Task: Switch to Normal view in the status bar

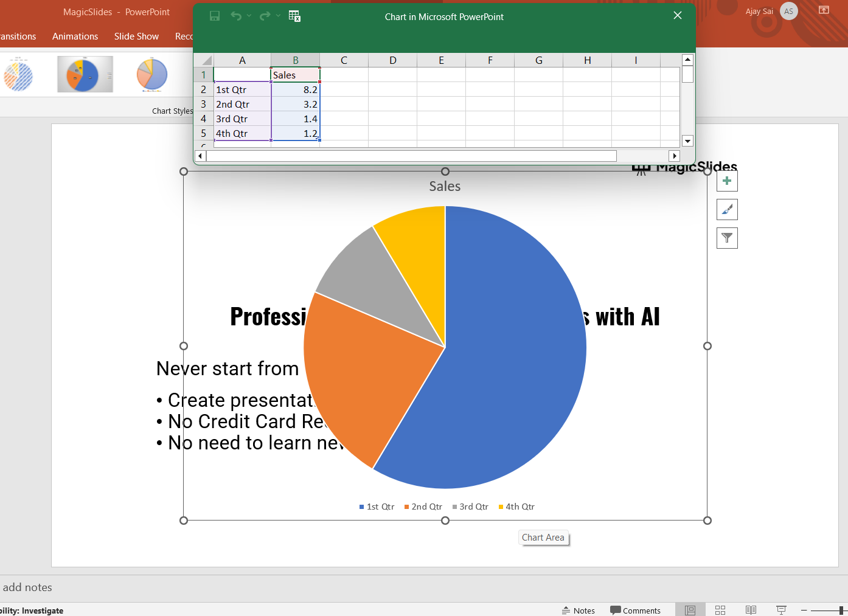Action: (690, 610)
